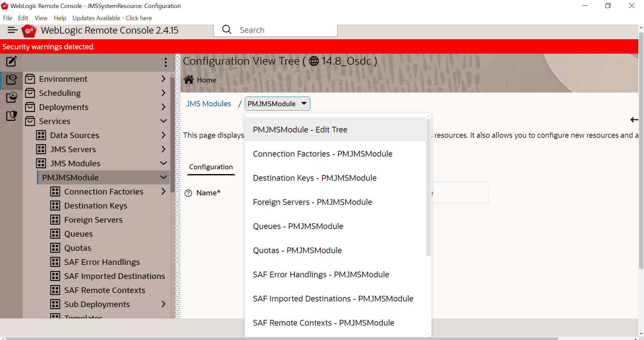Open the Edit Tree perspective icon
The image size is (644, 340).
11,61
